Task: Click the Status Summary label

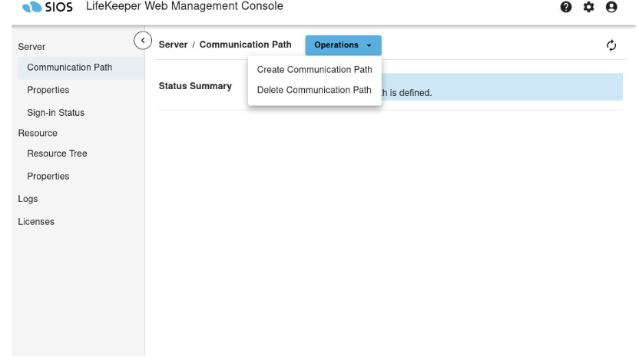Action: pyautogui.click(x=195, y=86)
